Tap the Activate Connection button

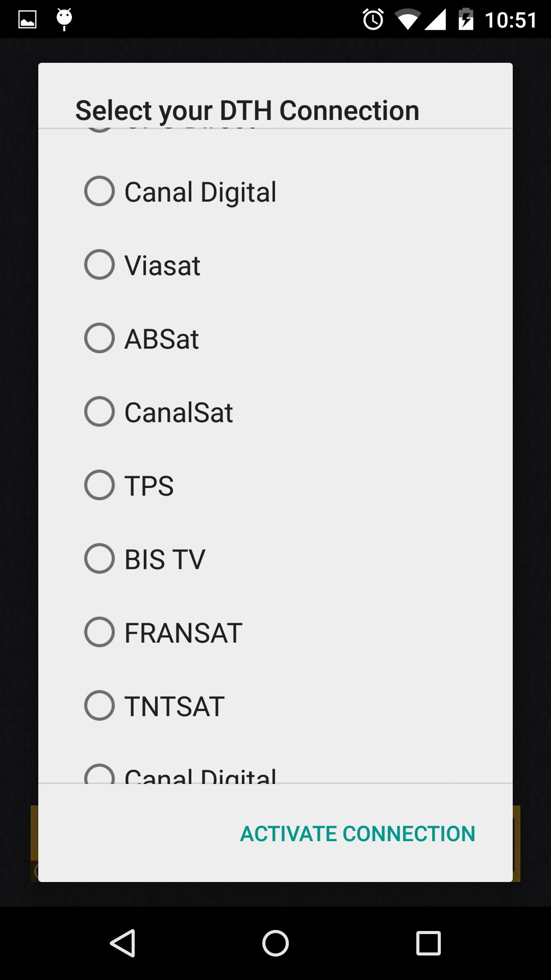pos(358,834)
